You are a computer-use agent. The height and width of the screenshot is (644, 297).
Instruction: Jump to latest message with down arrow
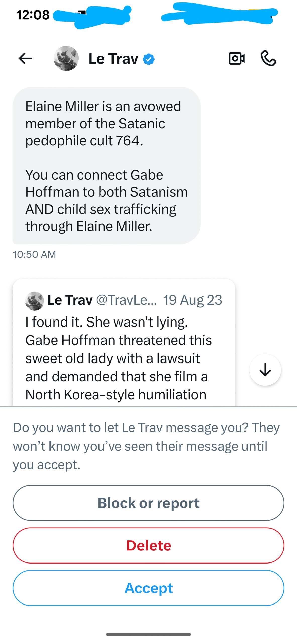click(x=265, y=370)
